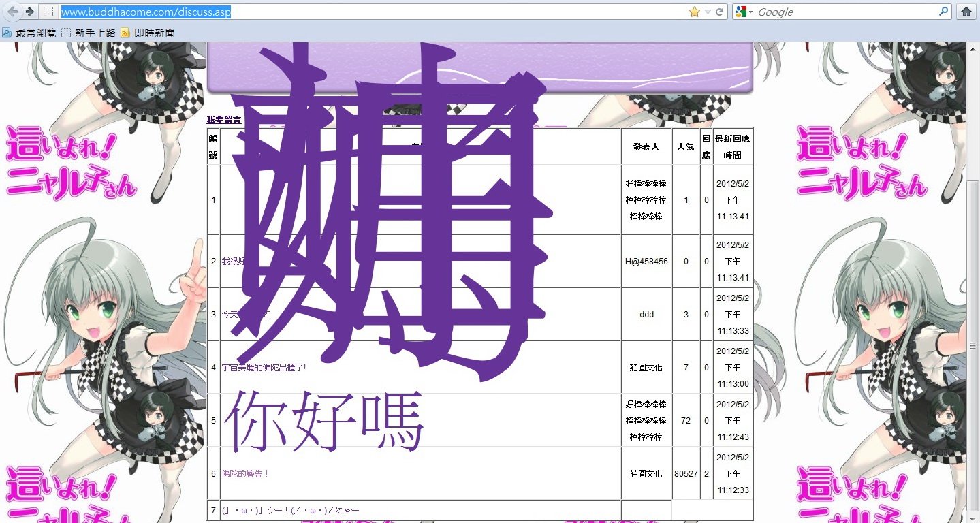This screenshot has height=523, width=980.
Task: Open thread 宇宙美麗的佛陀出櫃了!
Action: coord(264,367)
